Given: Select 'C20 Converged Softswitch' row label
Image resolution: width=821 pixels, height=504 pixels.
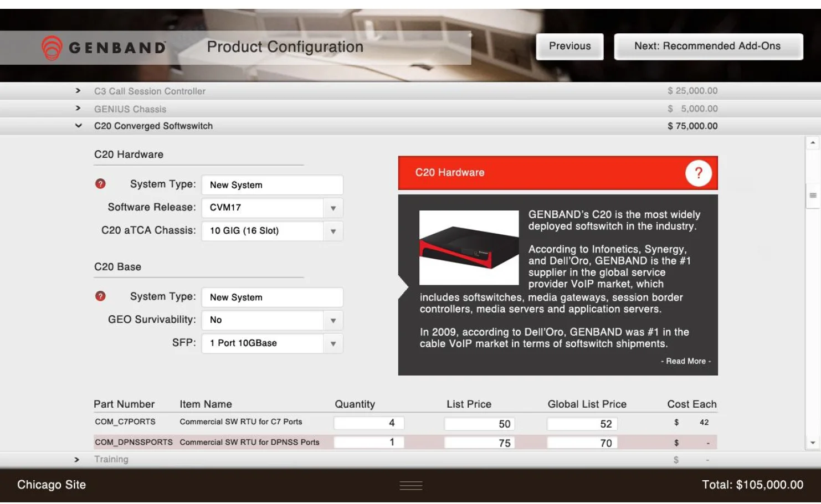Looking at the screenshot, I should [153, 126].
